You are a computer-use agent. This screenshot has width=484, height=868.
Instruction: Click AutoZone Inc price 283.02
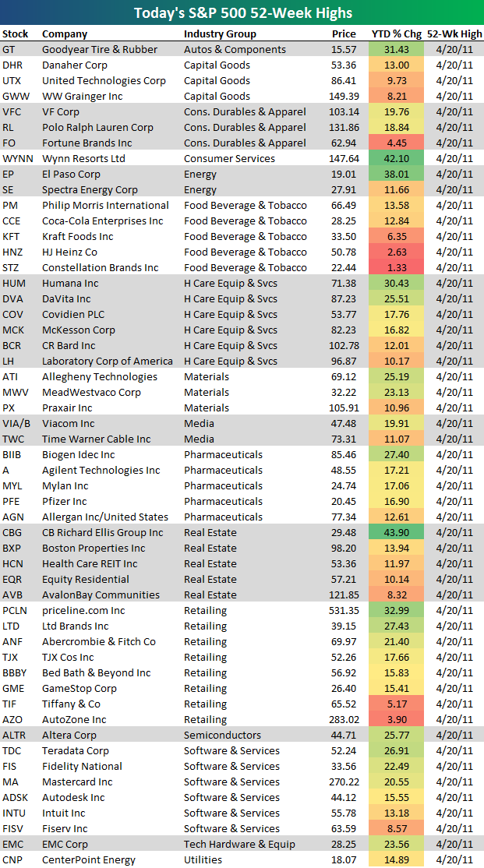(x=344, y=719)
